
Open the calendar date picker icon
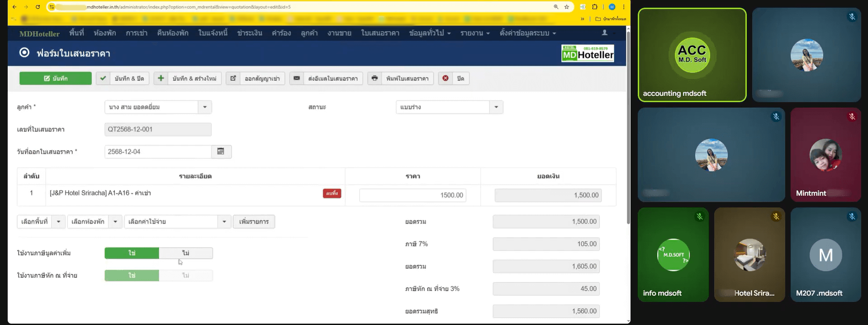[x=221, y=151]
